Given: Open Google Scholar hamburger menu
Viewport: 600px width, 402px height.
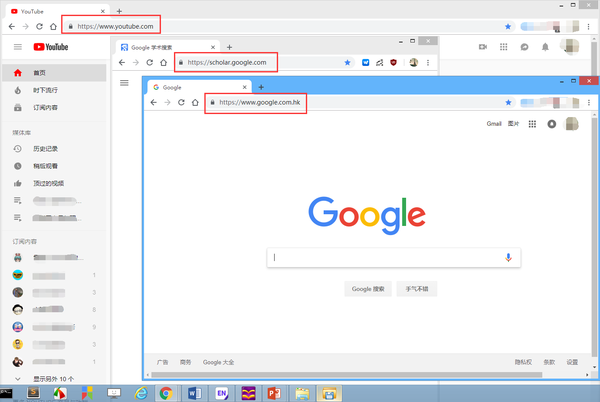Looking at the screenshot, I should 124,83.
